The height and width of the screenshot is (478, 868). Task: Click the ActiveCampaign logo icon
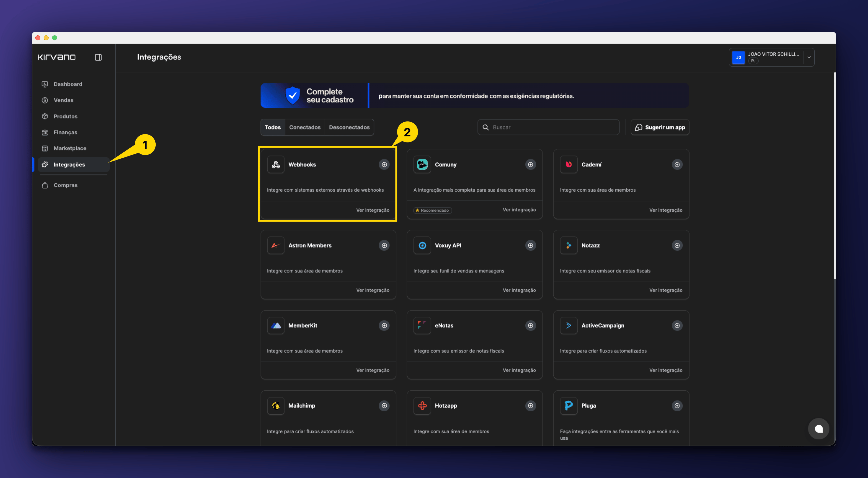(569, 326)
